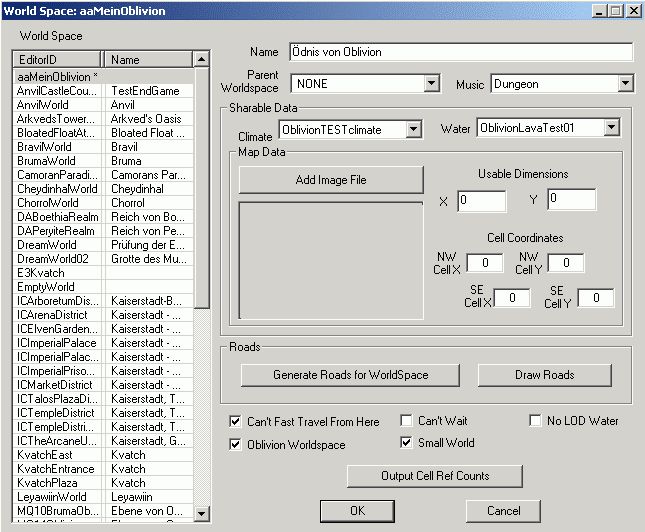645x532 pixels.
Task: Select the ICTalosPlazaDi... row
Action: point(104,399)
